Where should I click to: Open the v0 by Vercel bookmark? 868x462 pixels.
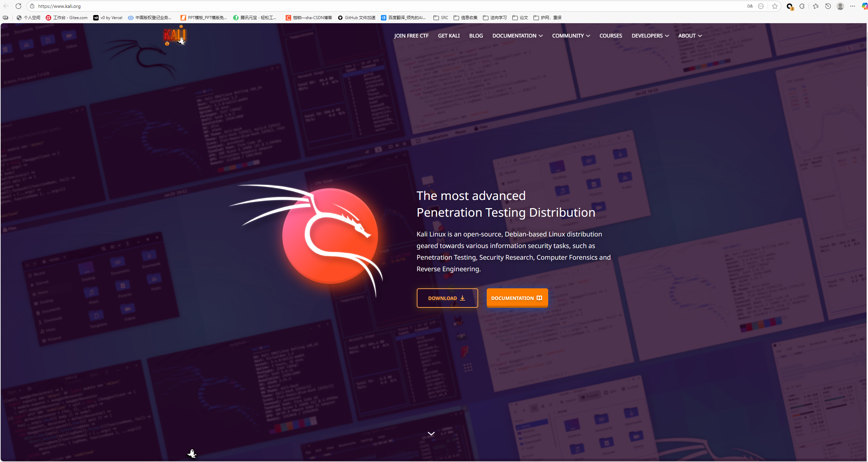pyautogui.click(x=108, y=18)
